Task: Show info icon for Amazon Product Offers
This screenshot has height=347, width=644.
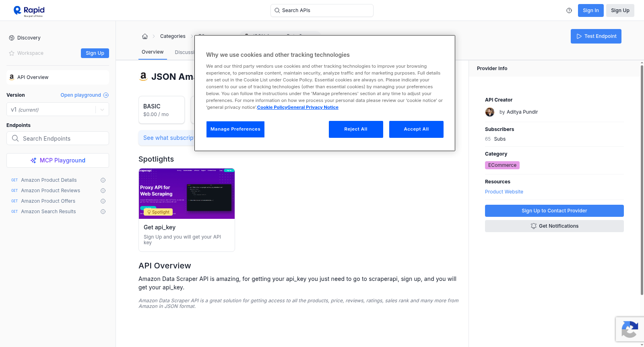Action: [103, 201]
